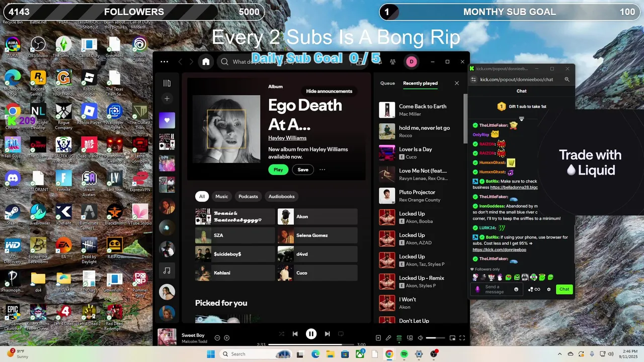Skip to next track

pos(327,334)
